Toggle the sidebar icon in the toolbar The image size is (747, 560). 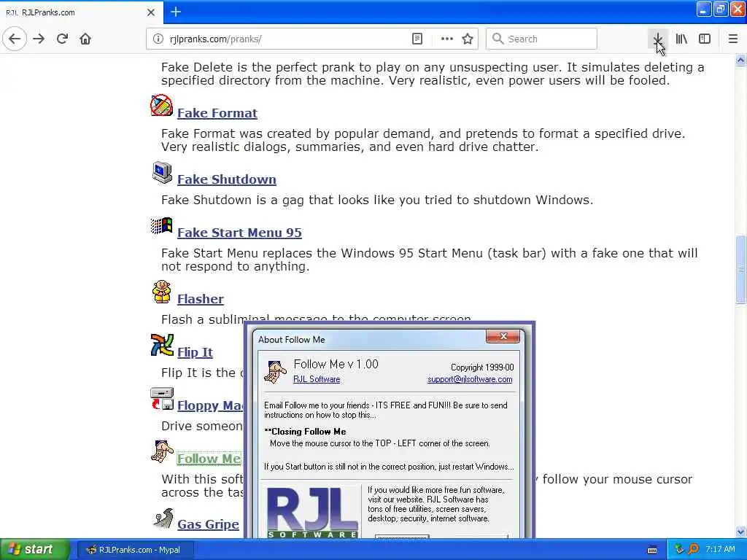point(705,39)
